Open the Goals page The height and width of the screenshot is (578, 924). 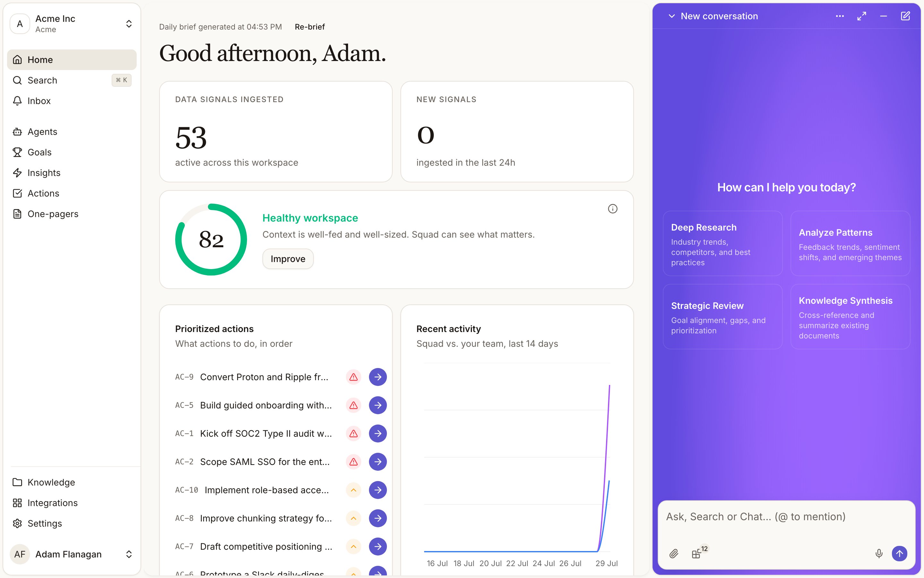point(72,152)
